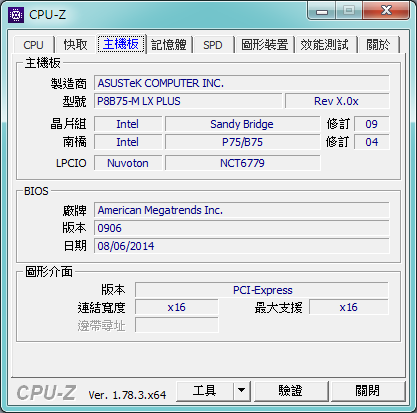This screenshot has height=413, width=417.
Task: Close the CPU-Z window with X
Action: pyautogui.click(x=386, y=11)
